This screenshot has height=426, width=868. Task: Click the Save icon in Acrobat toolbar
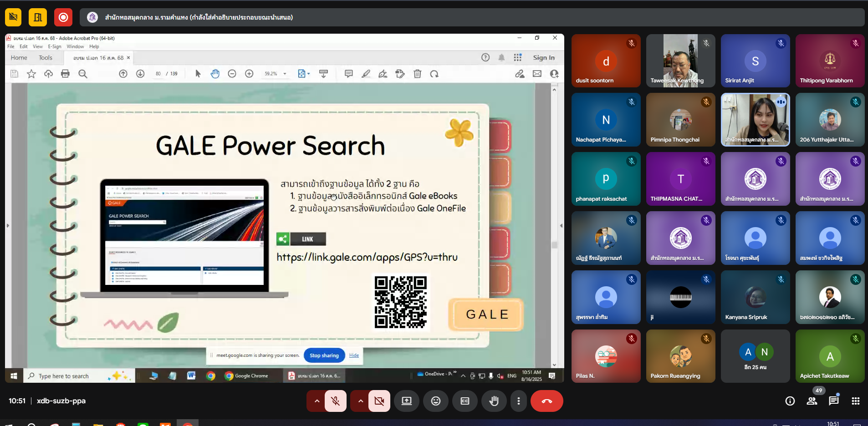pyautogui.click(x=14, y=74)
